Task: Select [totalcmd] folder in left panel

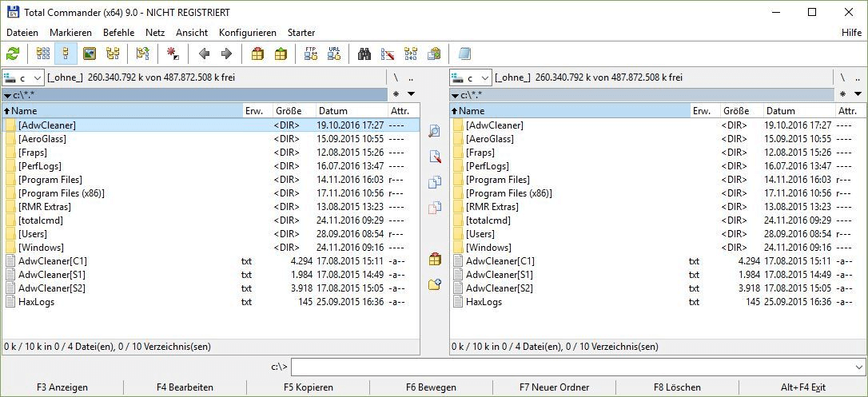Action: coord(211,220)
